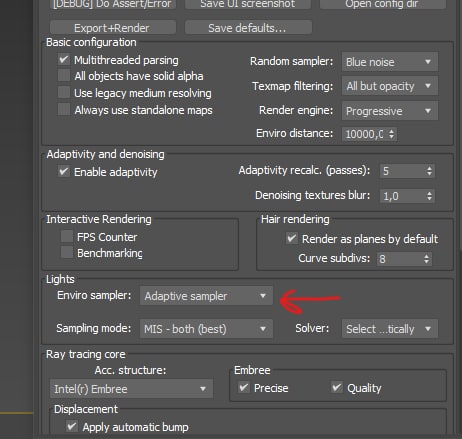Open the Render engine dropdown

(x=390, y=111)
